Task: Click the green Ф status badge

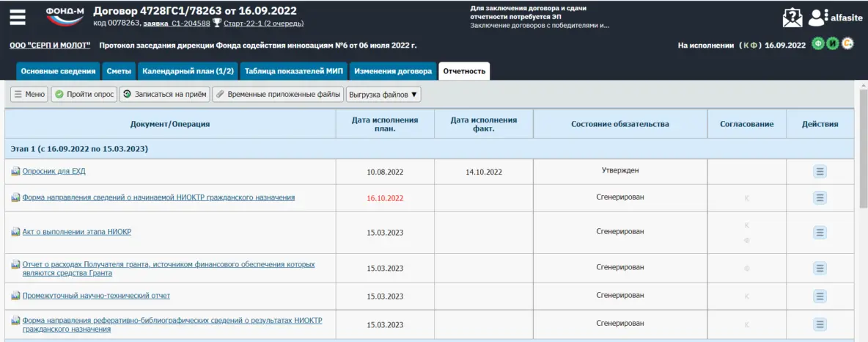Action: [x=818, y=44]
